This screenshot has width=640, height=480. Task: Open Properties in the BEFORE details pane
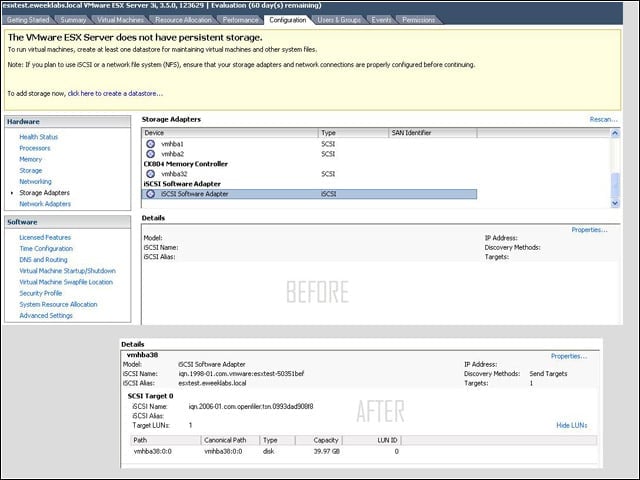[589, 230]
